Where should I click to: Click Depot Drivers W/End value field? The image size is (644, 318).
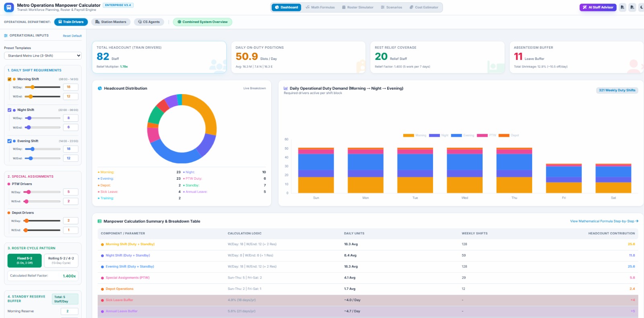pyautogui.click(x=70, y=230)
